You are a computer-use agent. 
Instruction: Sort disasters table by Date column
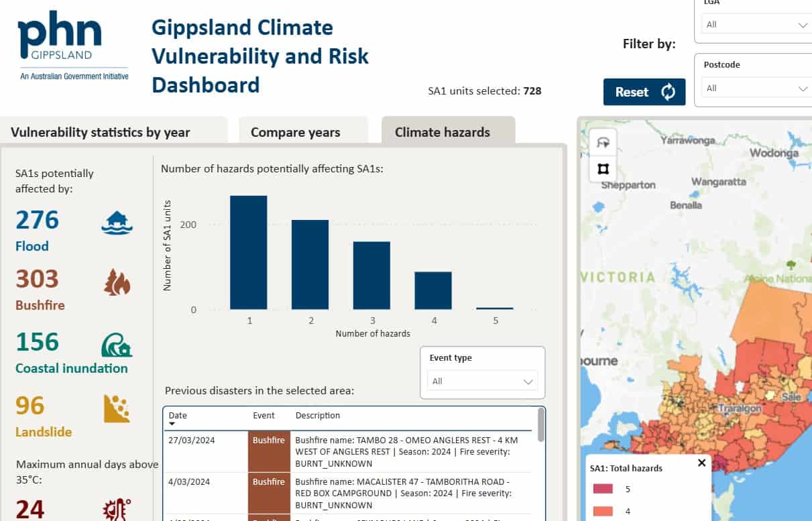pos(178,416)
